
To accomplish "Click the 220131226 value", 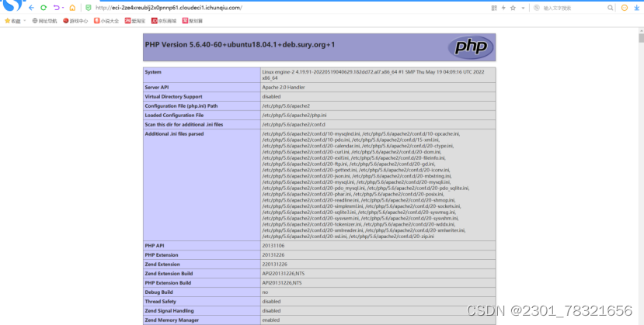I will (x=275, y=264).
